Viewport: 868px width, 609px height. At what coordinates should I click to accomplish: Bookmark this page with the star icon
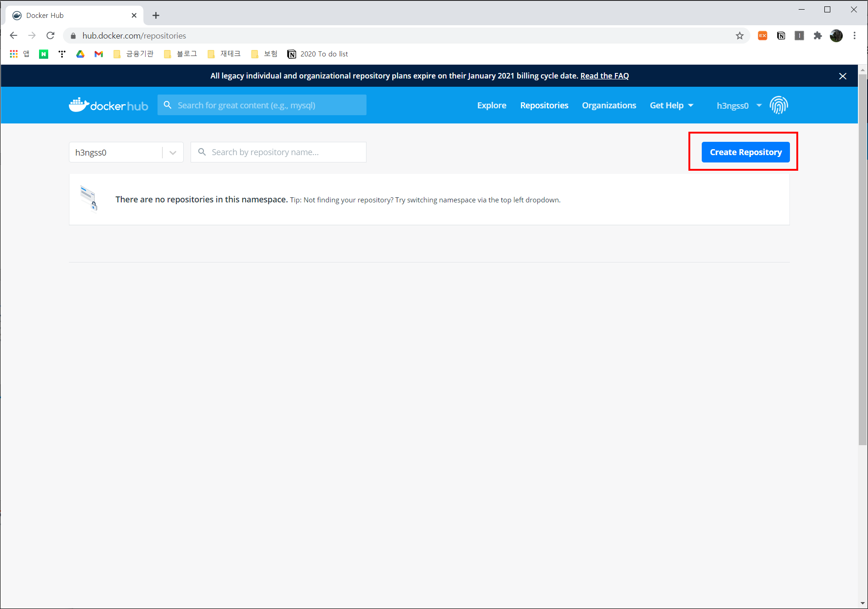coord(739,35)
